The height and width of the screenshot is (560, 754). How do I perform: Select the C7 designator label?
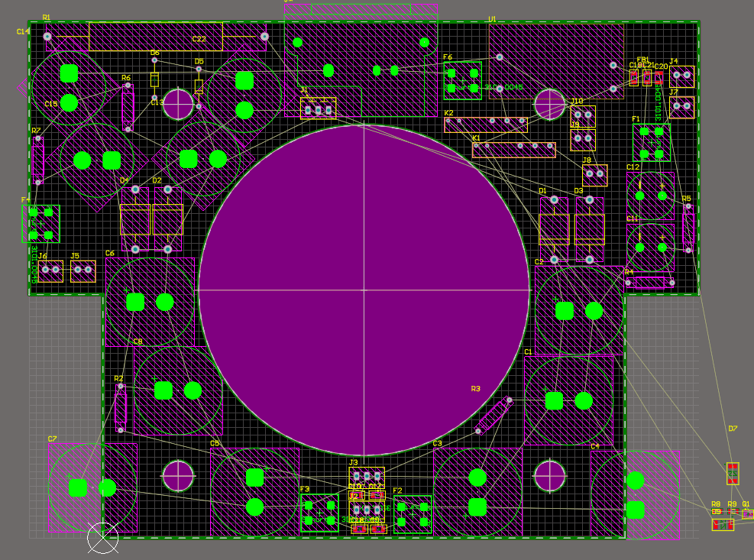point(52,439)
